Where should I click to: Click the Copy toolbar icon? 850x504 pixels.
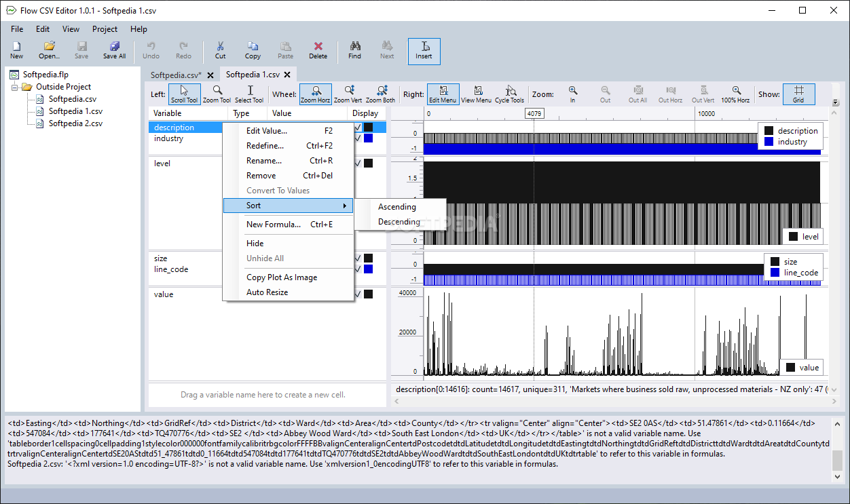(253, 51)
